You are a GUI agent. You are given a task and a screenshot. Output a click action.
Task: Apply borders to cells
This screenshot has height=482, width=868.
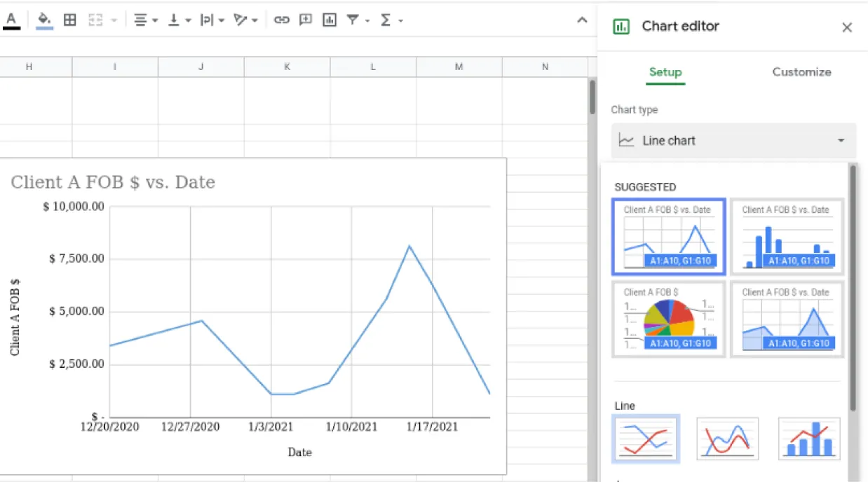coord(69,20)
